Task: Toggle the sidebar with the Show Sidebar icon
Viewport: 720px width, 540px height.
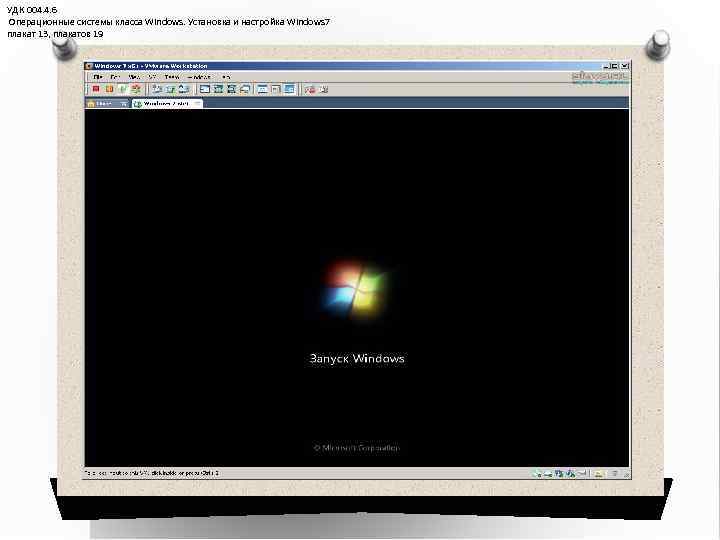Action: pos(205,89)
